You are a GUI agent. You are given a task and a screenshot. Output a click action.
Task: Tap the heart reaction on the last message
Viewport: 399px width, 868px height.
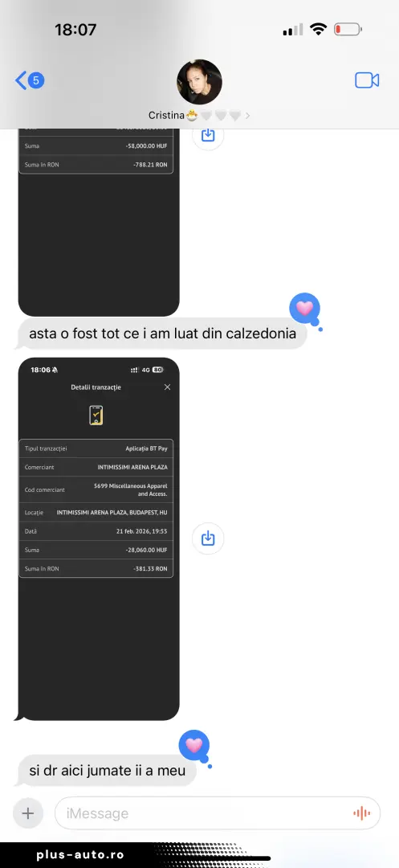click(194, 746)
